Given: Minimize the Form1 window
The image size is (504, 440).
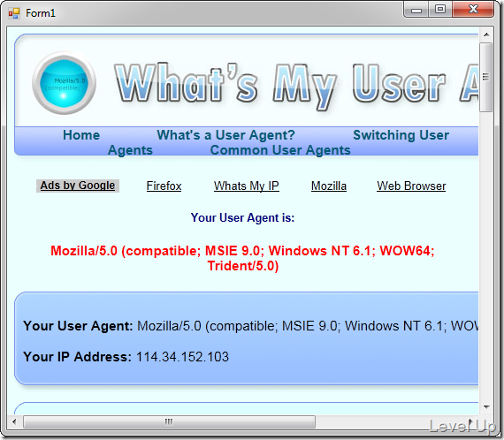Looking at the screenshot, I should [x=416, y=10].
